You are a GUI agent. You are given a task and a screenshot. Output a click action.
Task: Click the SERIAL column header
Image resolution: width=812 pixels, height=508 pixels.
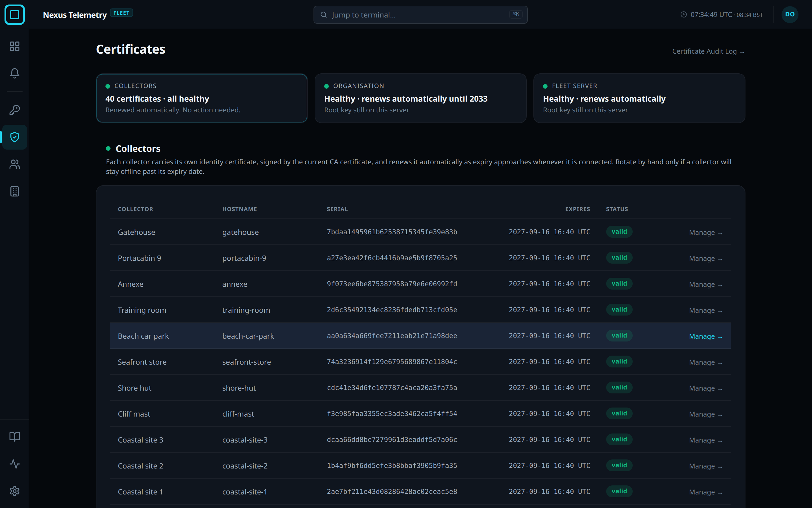(x=337, y=209)
